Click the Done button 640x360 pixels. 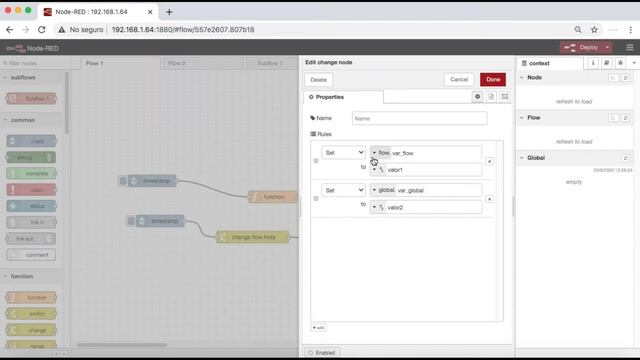point(493,80)
